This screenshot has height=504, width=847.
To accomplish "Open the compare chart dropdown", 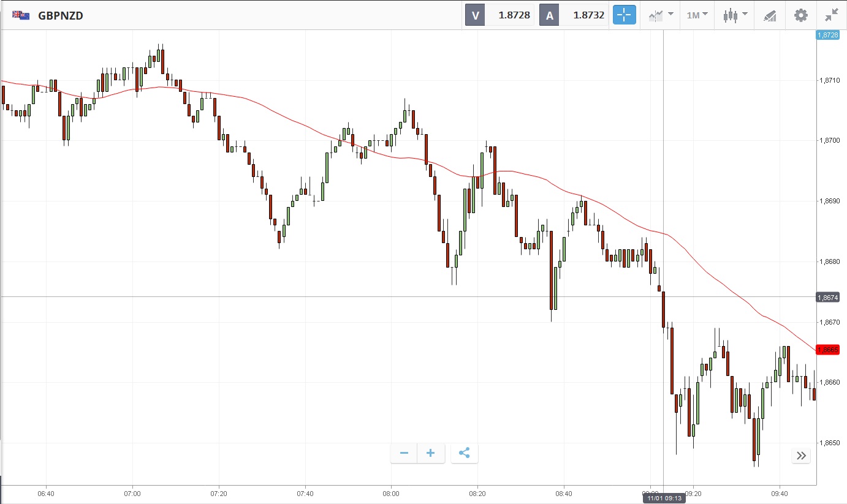I will (661, 15).
